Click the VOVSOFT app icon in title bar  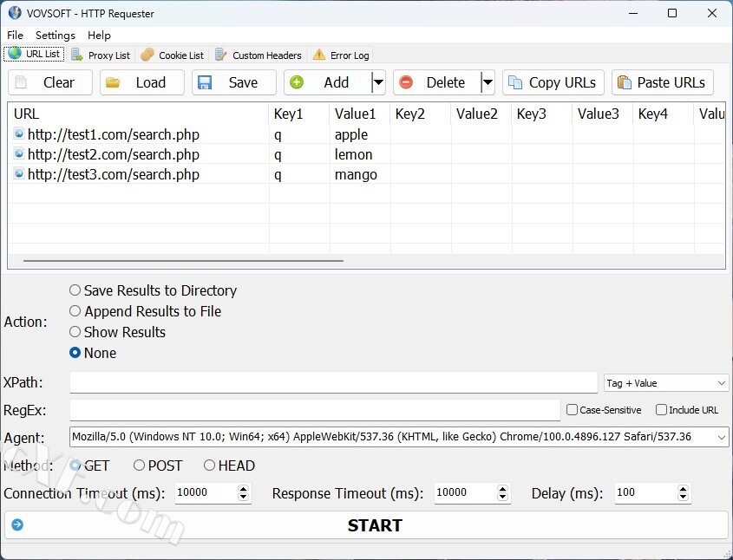click(15, 13)
